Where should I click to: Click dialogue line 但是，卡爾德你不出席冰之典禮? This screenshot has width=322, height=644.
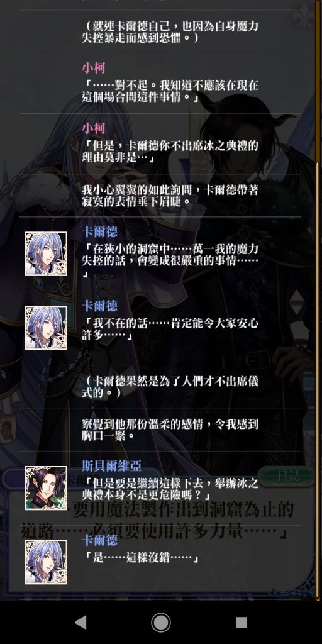point(170,152)
